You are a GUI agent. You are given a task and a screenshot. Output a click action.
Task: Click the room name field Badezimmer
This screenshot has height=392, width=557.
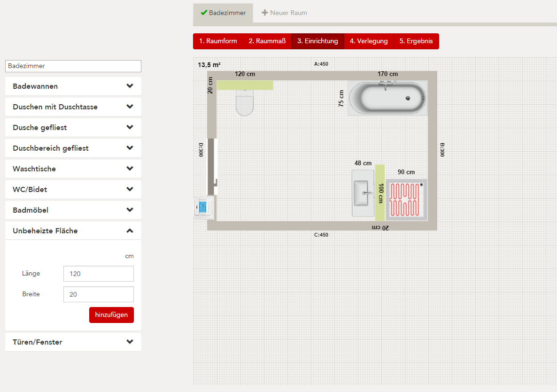pos(73,66)
